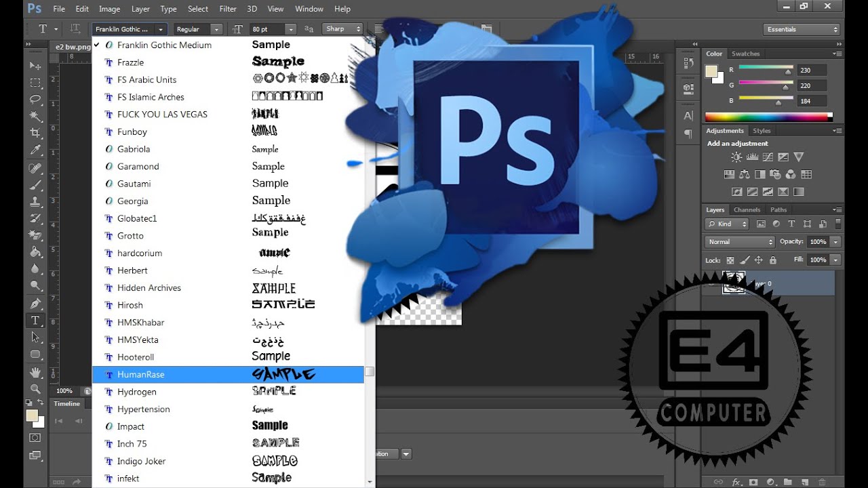Toggle lock layer position
This screenshot has width=868, height=488.
click(758, 260)
